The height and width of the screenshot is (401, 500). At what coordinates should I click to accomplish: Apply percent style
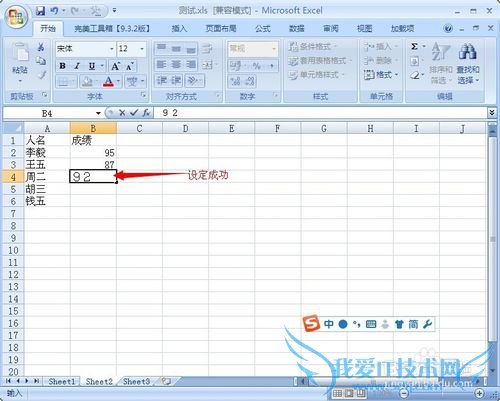click(x=256, y=66)
